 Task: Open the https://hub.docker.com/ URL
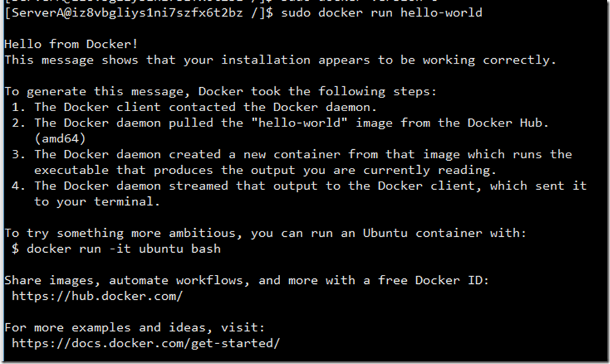tap(98, 296)
